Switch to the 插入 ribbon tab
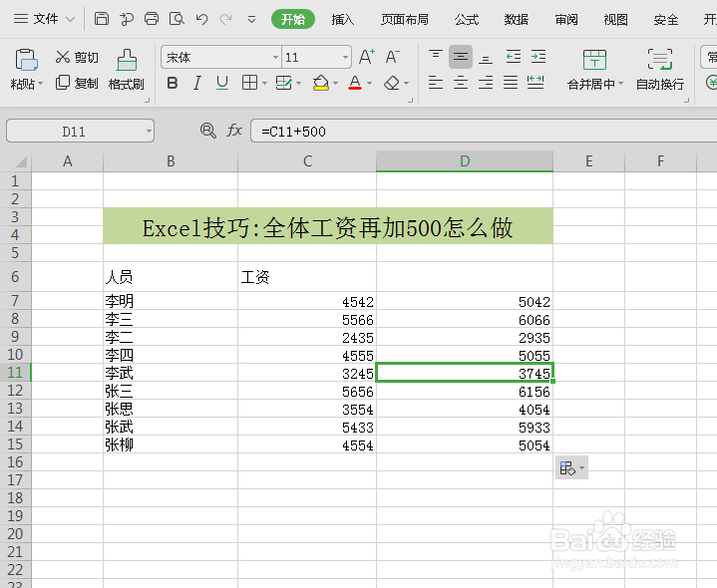Viewport: 717px width, 588px height. pos(342,19)
